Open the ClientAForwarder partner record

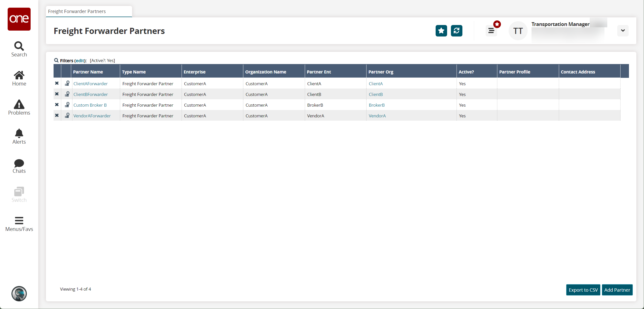(90, 84)
